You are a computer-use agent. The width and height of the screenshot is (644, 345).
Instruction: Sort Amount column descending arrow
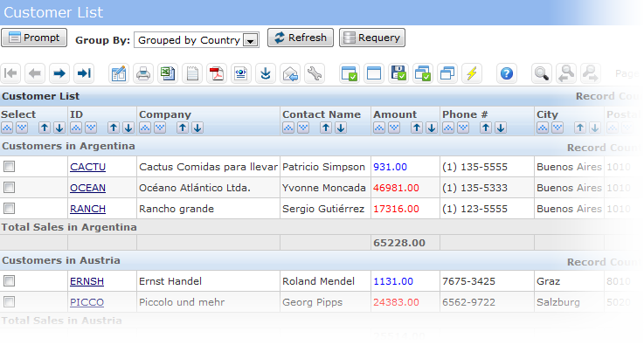432,128
